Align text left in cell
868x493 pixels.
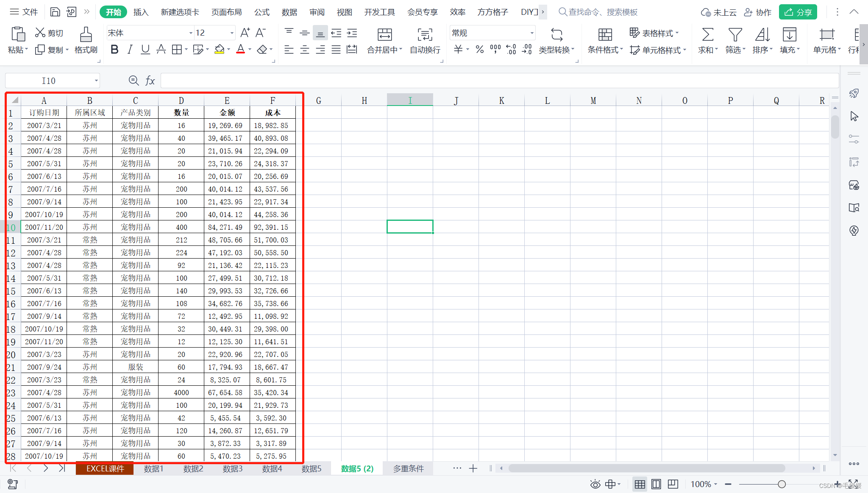pyautogui.click(x=289, y=50)
